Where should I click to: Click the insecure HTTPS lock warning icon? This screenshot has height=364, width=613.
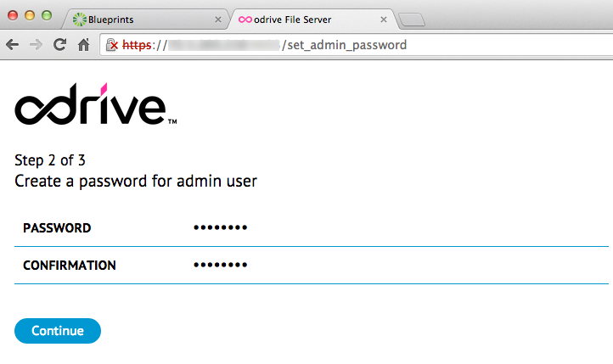pyautogui.click(x=112, y=45)
